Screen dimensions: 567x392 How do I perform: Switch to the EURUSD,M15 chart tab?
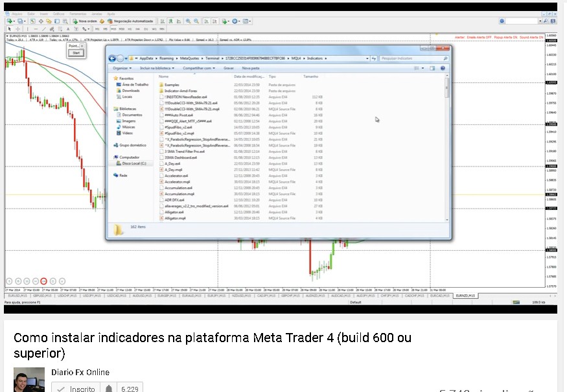coord(17,296)
